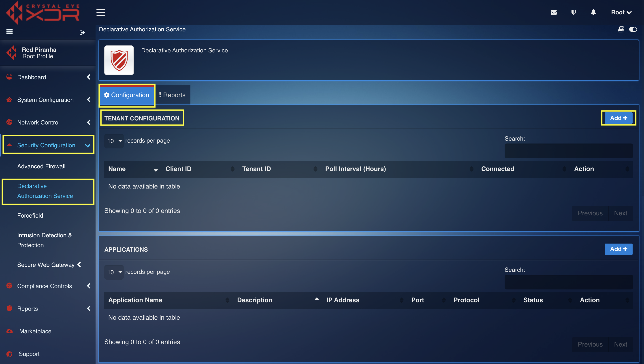Sort applications by Application Name

pos(169,300)
